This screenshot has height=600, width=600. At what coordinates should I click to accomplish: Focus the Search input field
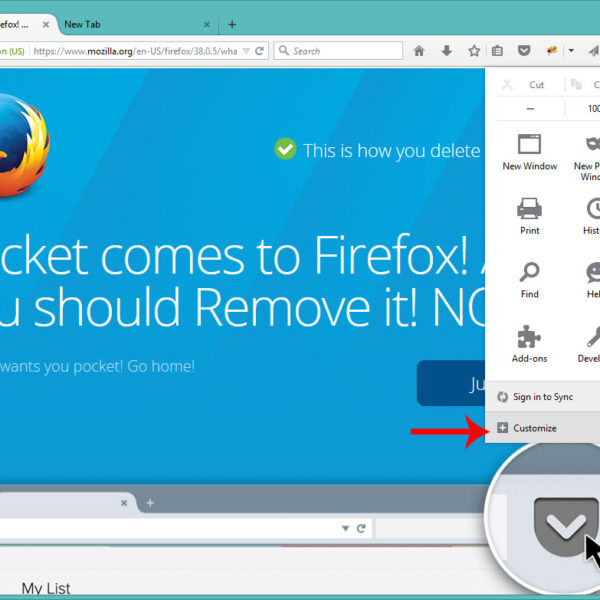(338, 51)
